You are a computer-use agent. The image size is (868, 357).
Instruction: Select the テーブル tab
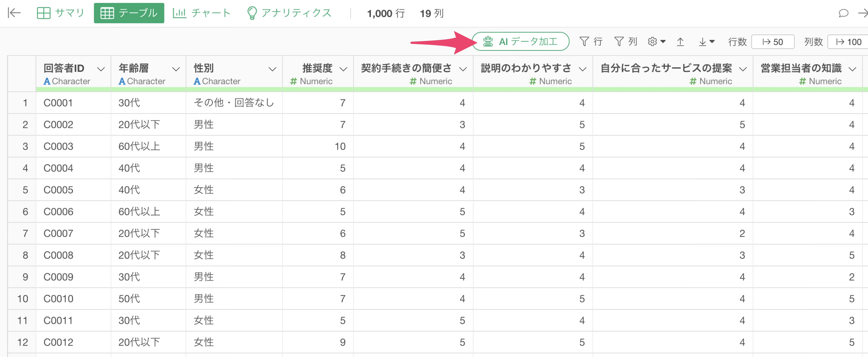coord(129,13)
